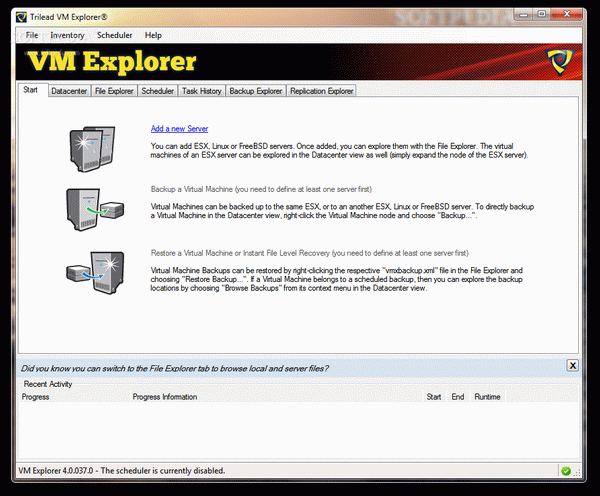
Task: Switch to the Scheduler tab
Action: pyautogui.click(x=158, y=91)
